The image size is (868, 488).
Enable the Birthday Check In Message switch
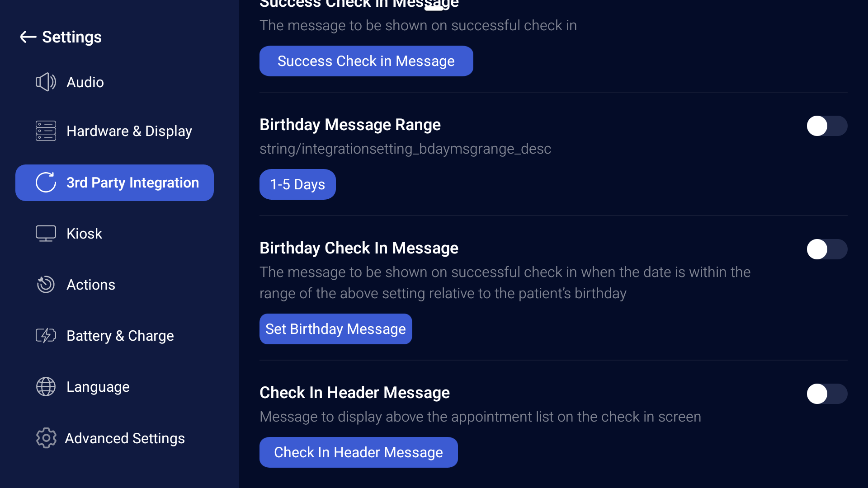827,249
